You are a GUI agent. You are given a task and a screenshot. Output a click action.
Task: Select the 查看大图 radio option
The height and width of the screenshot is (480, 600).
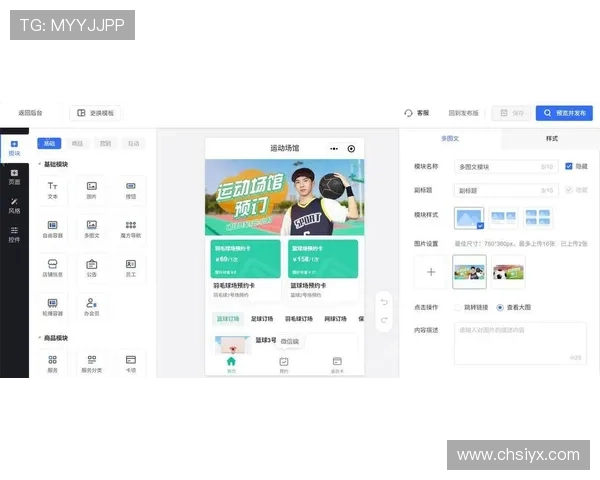click(x=500, y=307)
